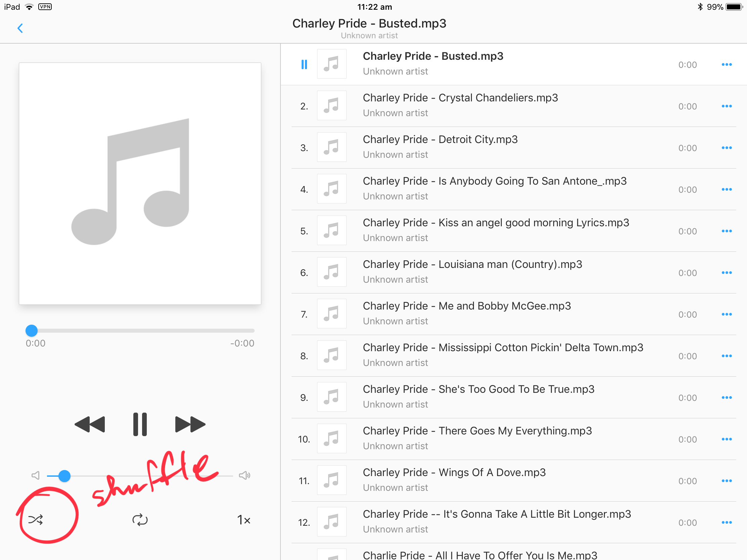Screen dimensions: 747x560
Task: Tap the high-volume speaker icon
Action: 245,476
